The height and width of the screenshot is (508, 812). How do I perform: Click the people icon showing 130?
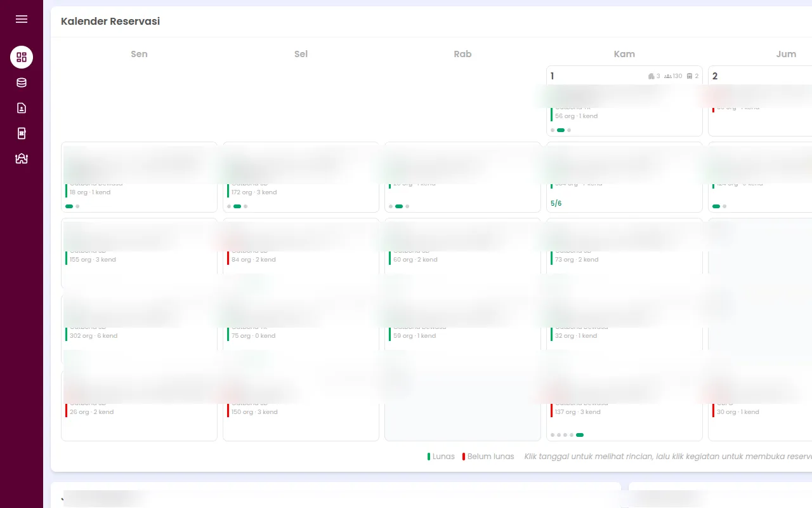pos(668,76)
